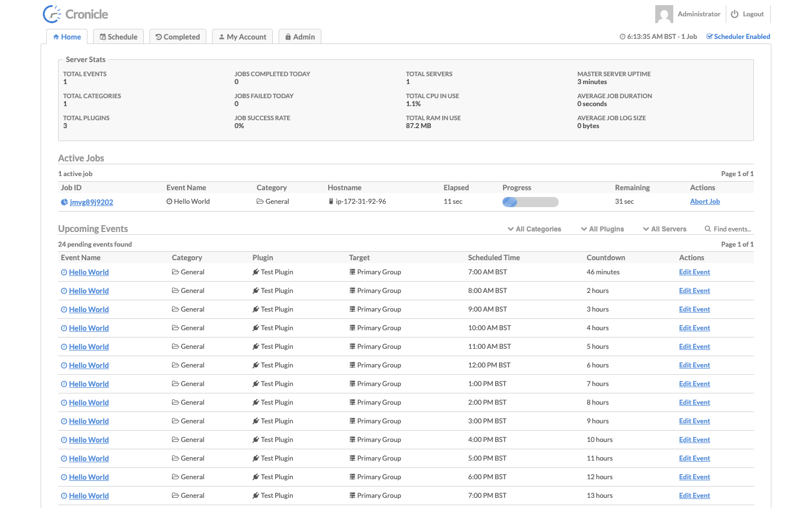Open the Schedule tab
The image size is (812, 508).
tap(118, 37)
